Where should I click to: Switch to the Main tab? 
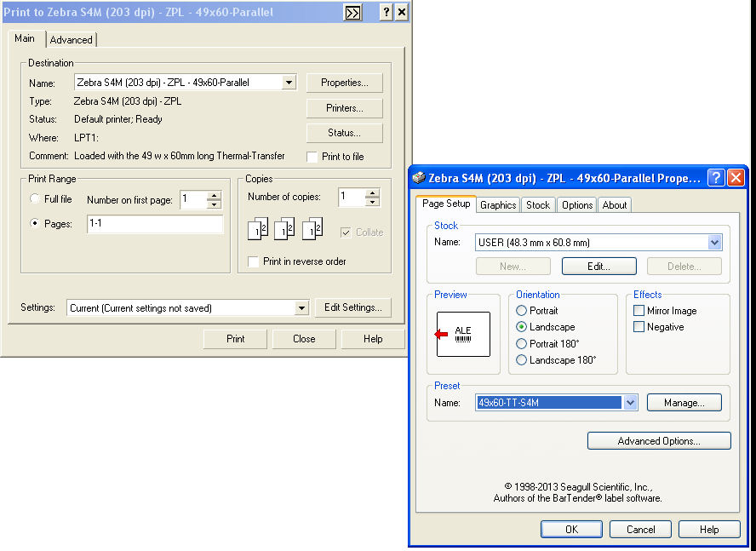pos(25,38)
